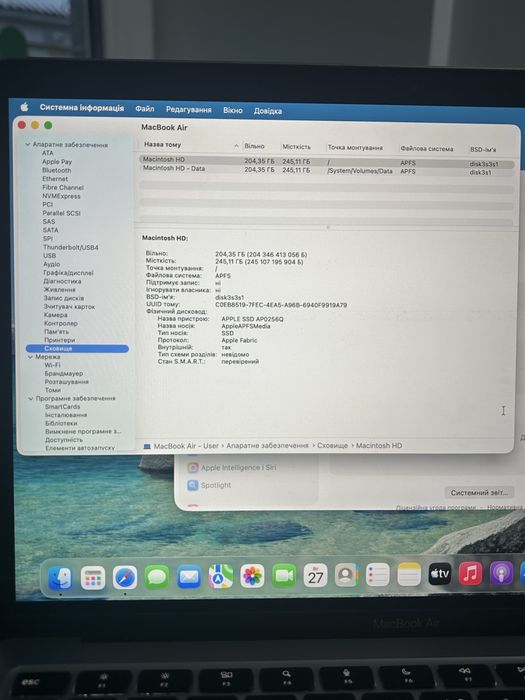This screenshot has width=525, height=700.
Task: Click the UUID тому value
Action: (x=281, y=305)
